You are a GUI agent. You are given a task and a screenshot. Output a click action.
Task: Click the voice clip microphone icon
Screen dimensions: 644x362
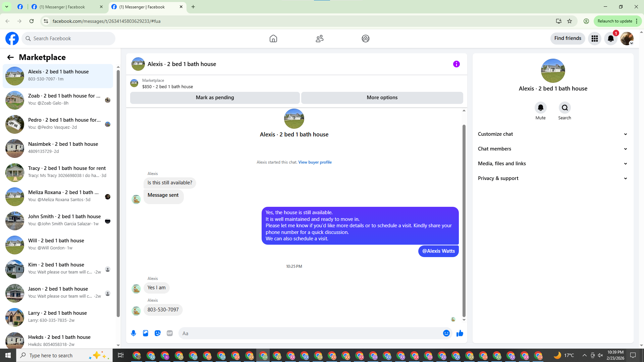click(133, 333)
